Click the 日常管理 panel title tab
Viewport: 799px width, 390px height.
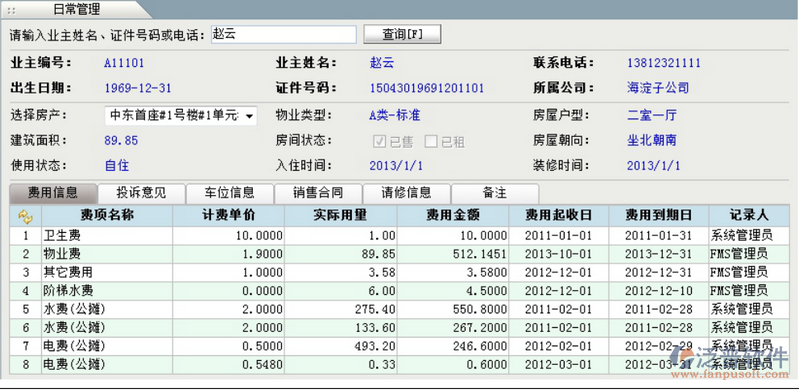click(x=76, y=9)
